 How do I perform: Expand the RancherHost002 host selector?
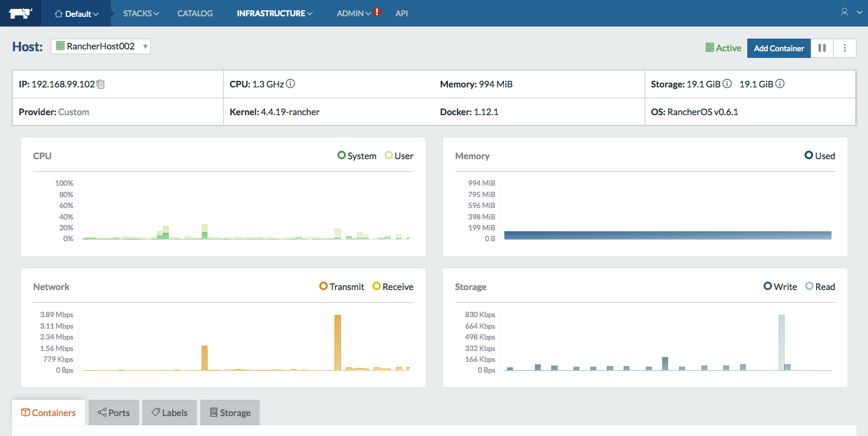coord(101,46)
